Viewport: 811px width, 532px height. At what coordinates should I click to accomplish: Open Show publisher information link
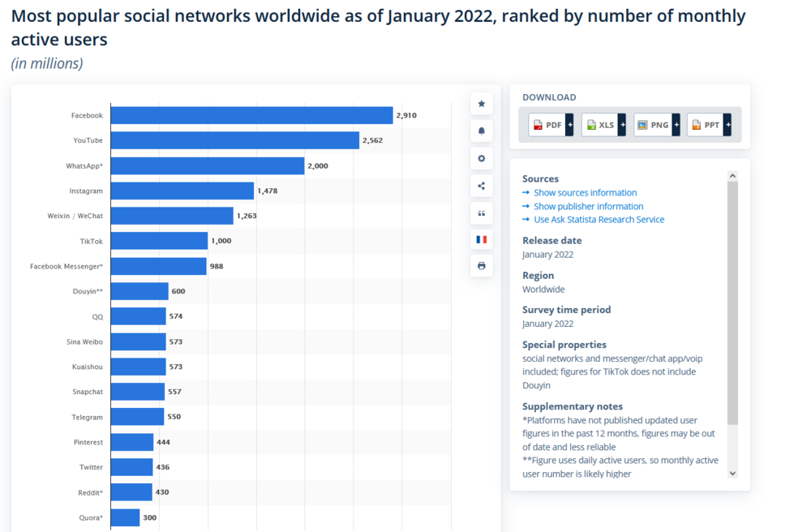click(x=588, y=206)
